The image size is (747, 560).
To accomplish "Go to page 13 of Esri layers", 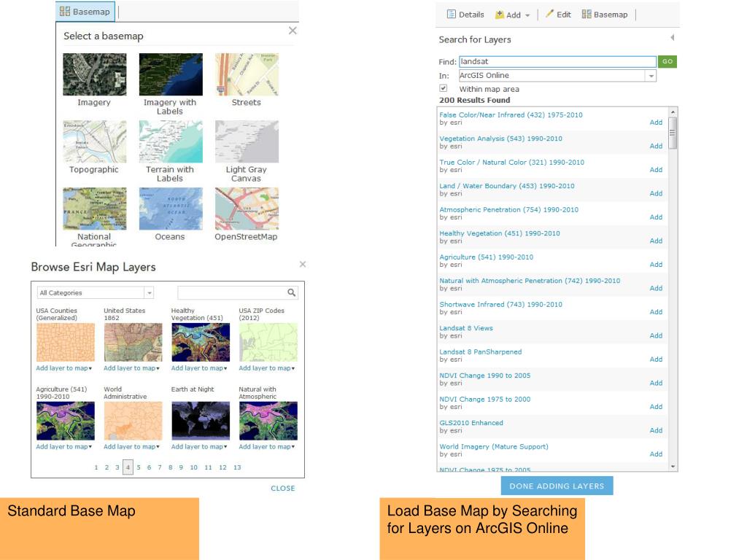I will coord(237,467).
